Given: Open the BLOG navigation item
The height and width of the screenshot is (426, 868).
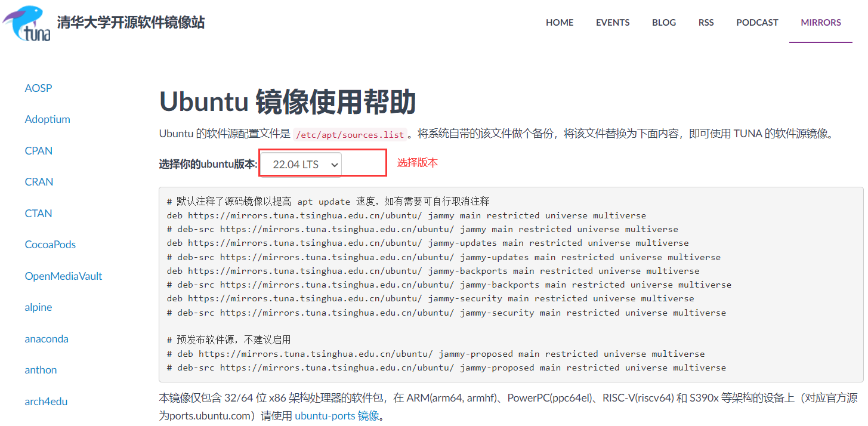Looking at the screenshot, I should (664, 23).
